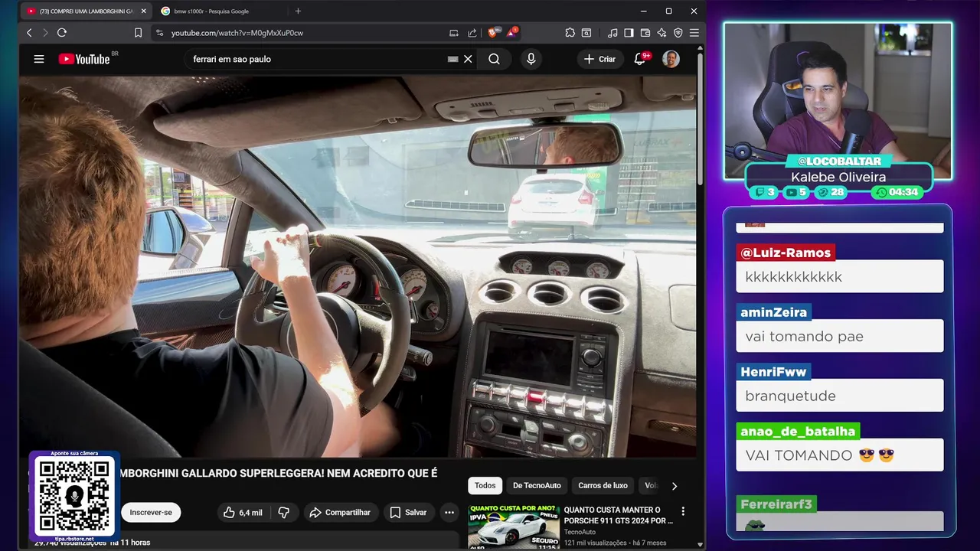Click the anao_de_batalha chat username

pos(798,432)
